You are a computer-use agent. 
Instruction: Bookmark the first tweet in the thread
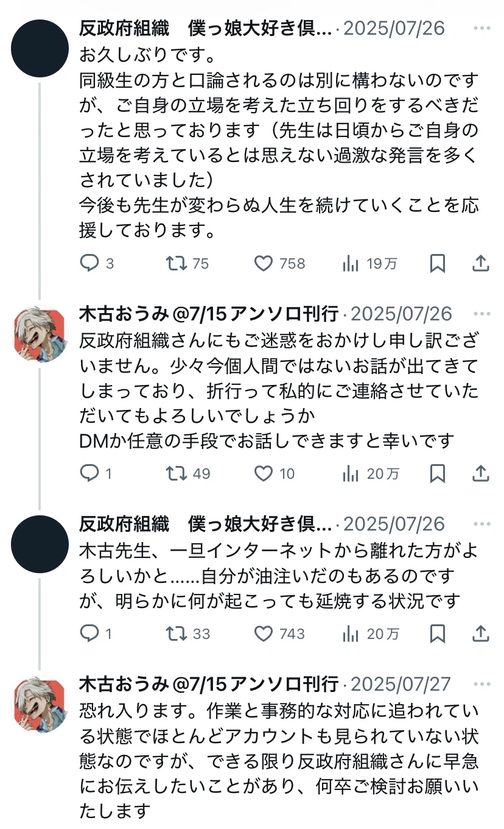pos(438,263)
